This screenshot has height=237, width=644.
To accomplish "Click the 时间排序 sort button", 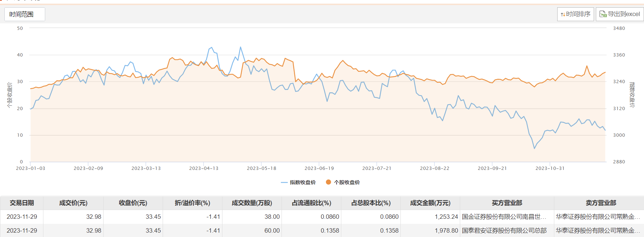I will [575, 14].
